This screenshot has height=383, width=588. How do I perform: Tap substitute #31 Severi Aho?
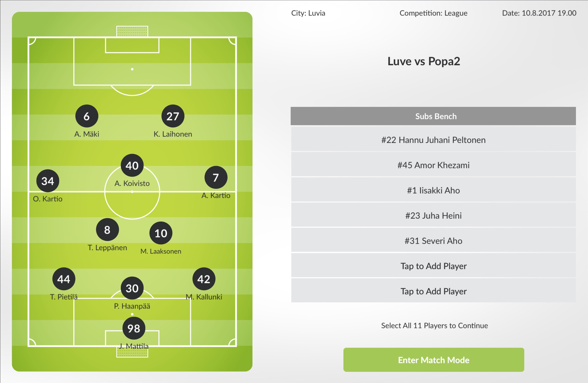pyautogui.click(x=433, y=241)
